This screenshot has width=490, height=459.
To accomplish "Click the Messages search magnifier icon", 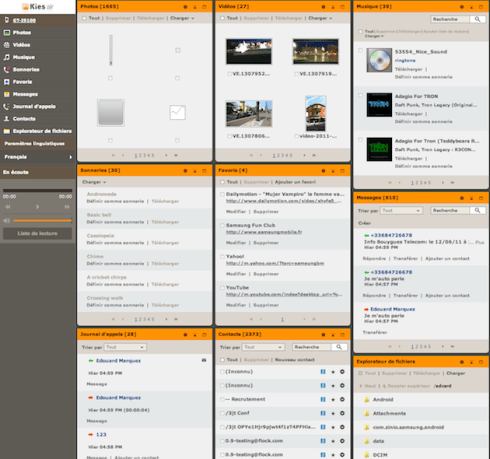I will tap(477, 210).
